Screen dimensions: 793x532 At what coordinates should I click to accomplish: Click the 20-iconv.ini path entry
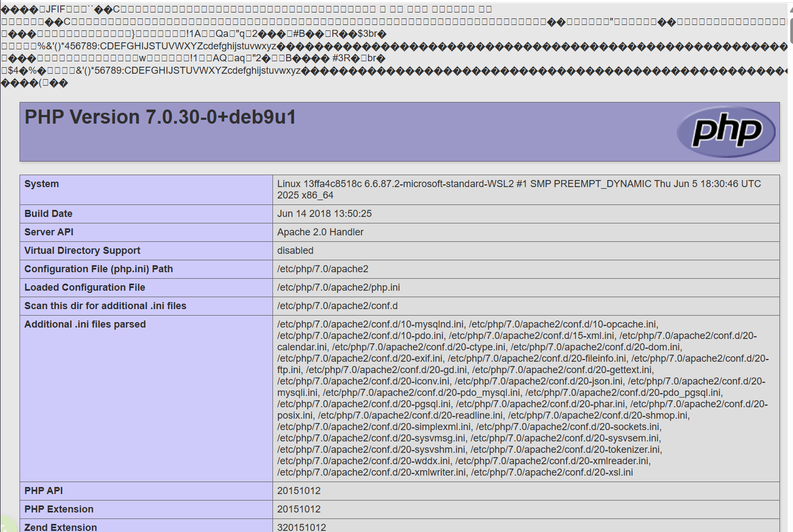(363, 381)
